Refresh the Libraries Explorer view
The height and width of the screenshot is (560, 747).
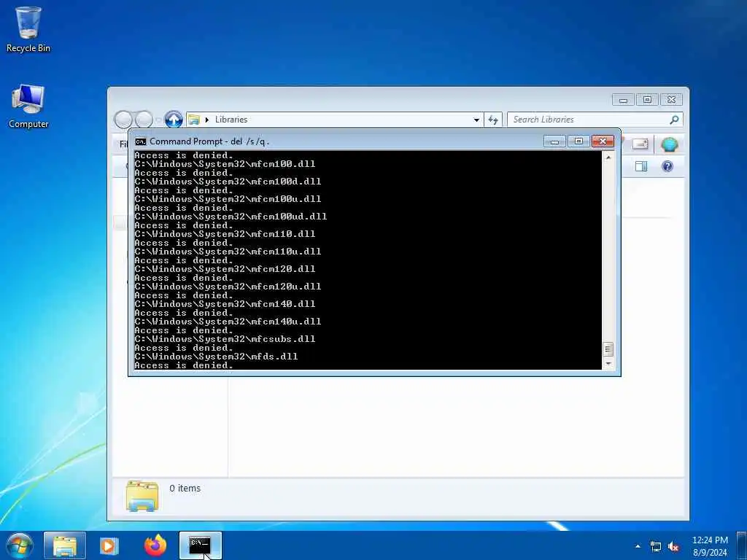[493, 120]
